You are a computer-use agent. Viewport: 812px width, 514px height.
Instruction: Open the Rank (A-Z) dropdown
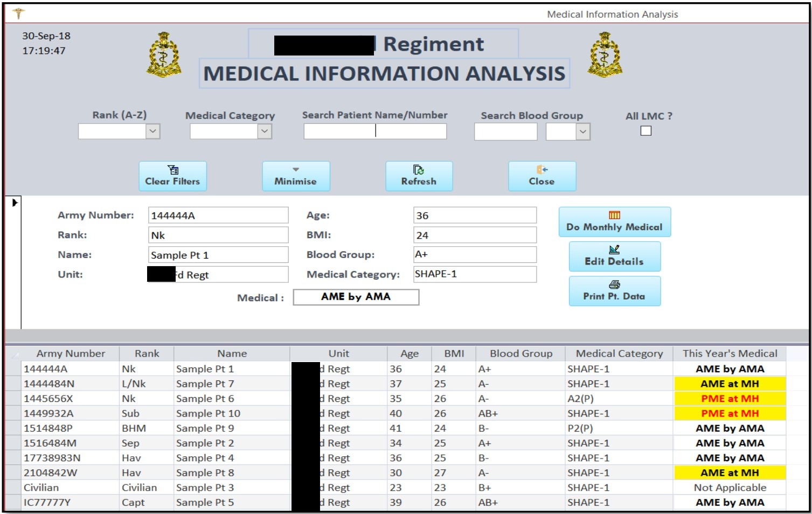pyautogui.click(x=153, y=131)
